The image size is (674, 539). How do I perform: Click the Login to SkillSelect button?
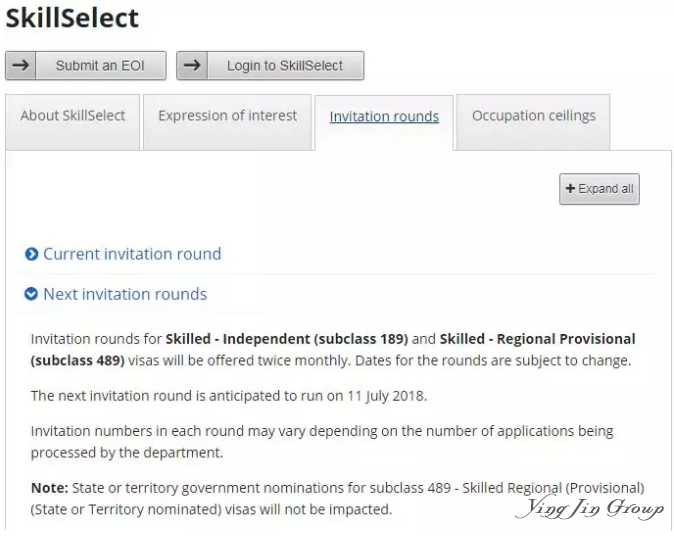[x=270, y=65]
